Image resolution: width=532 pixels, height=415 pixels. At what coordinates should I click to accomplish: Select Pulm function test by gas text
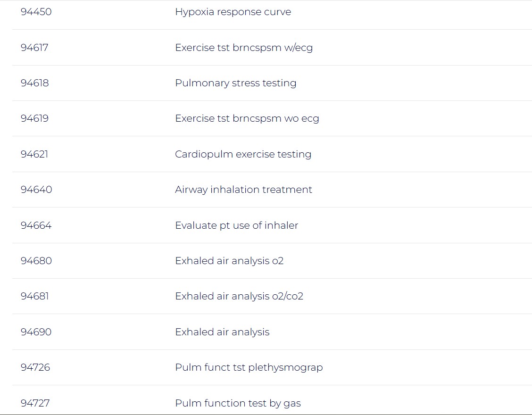pos(238,403)
